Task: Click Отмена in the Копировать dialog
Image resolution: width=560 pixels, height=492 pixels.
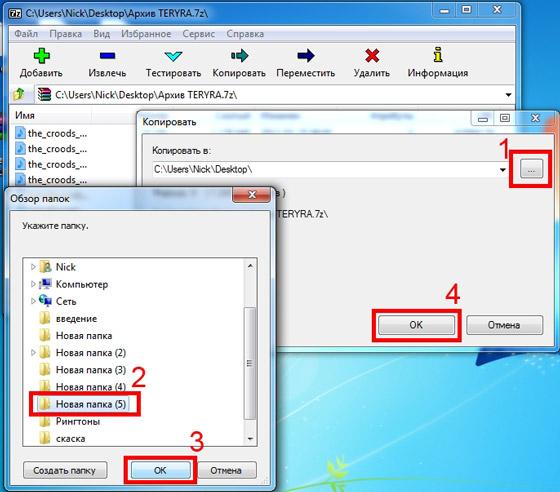Action: (504, 325)
